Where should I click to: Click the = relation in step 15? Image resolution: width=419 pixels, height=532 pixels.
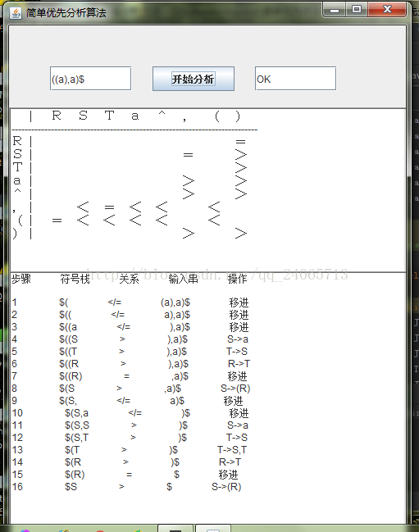point(130,475)
